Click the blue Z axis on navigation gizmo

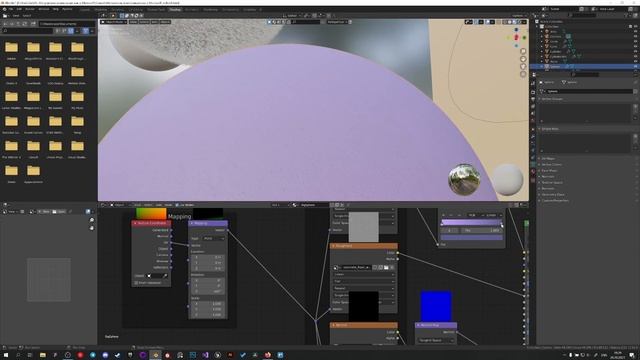point(516,30)
